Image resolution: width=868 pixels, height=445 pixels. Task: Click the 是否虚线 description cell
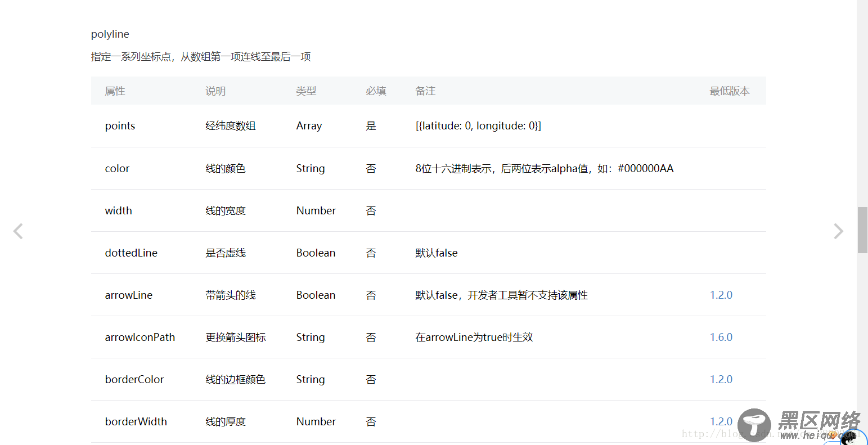click(x=226, y=253)
